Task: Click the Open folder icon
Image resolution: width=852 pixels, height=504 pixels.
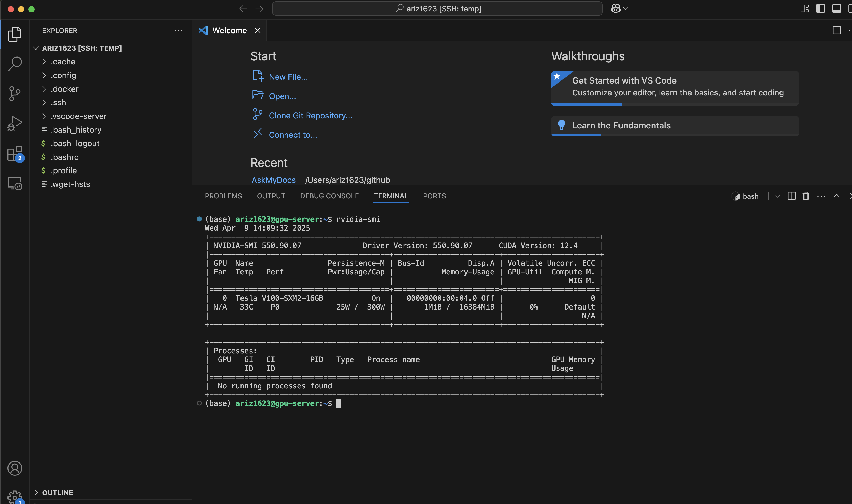Action: pyautogui.click(x=258, y=95)
